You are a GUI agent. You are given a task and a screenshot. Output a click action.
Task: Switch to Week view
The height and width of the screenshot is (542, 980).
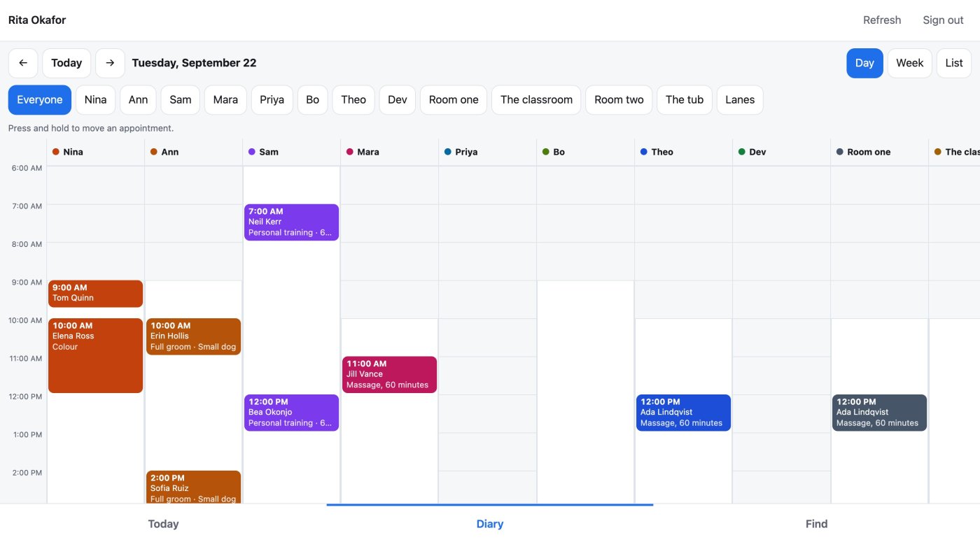coord(909,63)
